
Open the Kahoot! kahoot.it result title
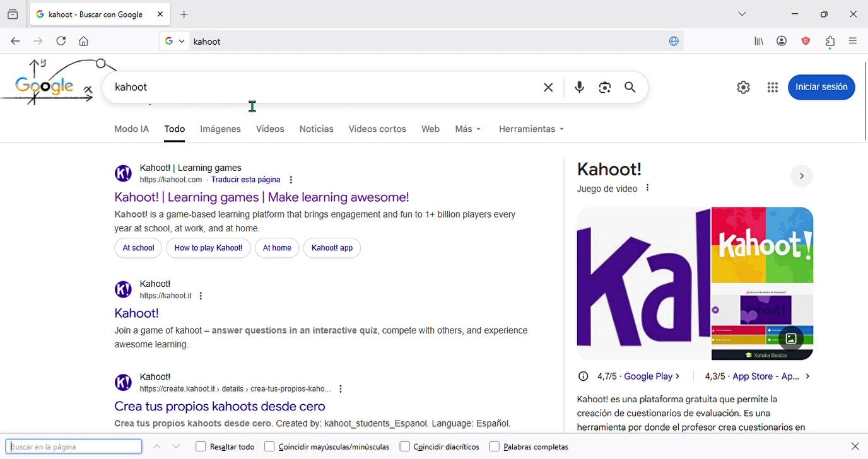[x=136, y=313]
